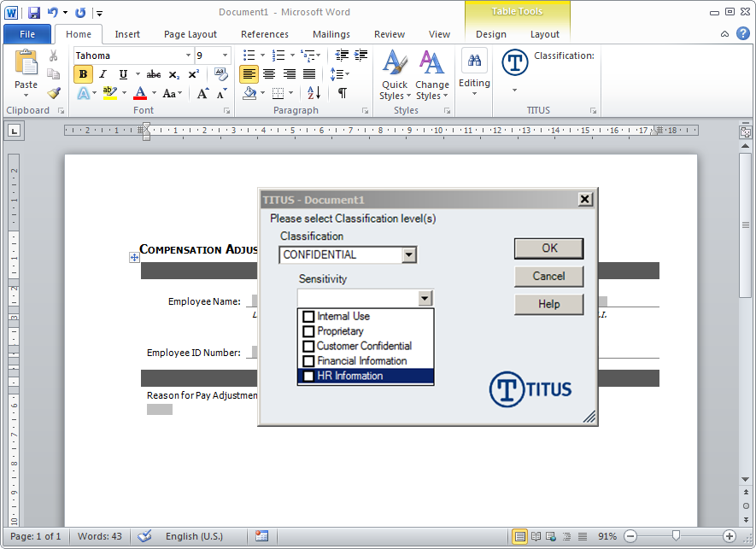
Task: Open Change Styles dropdown
Action: (432, 75)
